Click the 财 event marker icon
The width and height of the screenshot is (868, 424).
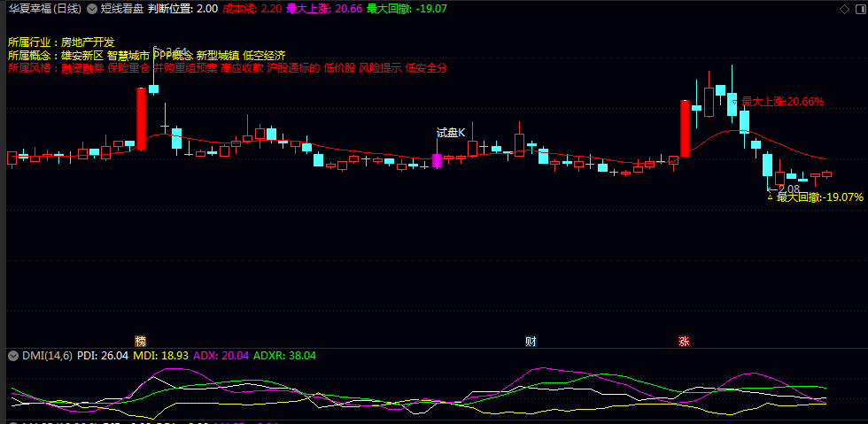[x=531, y=341]
